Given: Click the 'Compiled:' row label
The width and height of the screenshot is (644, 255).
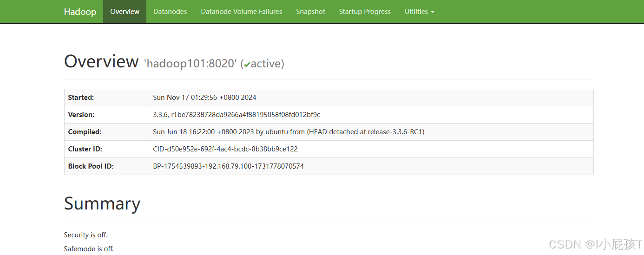Looking at the screenshot, I should tap(85, 132).
